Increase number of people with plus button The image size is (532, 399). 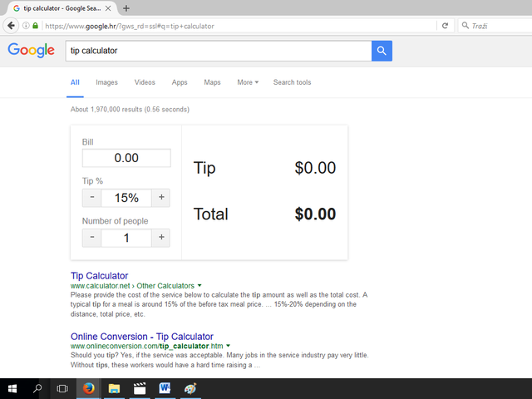click(161, 238)
